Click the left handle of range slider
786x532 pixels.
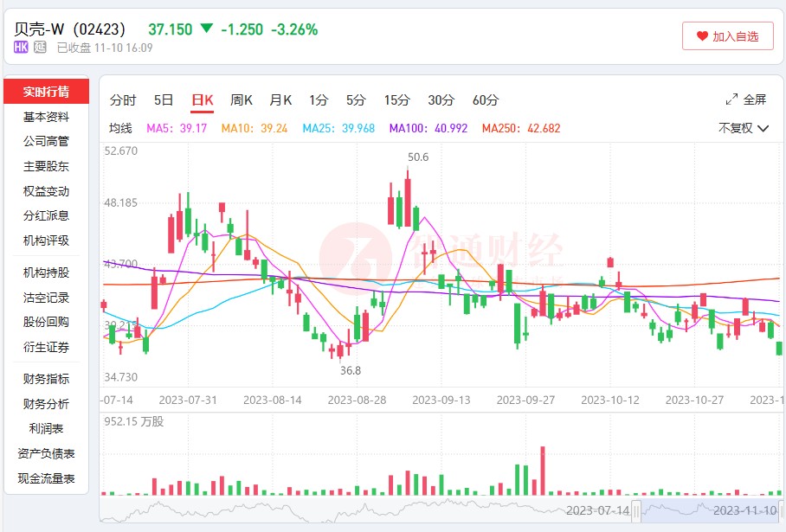(636, 511)
